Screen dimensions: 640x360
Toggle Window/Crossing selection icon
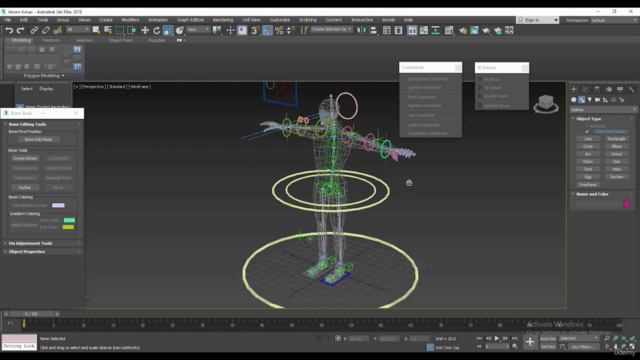point(131,30)
